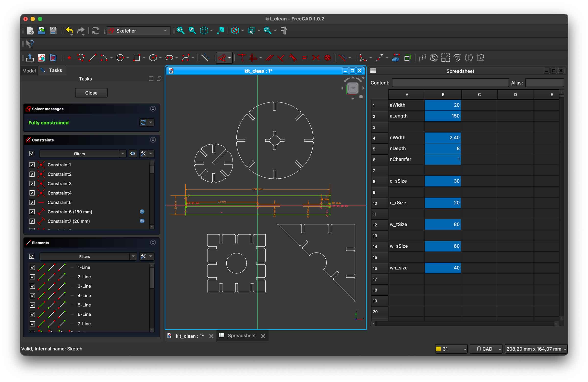Select the Create Rectangle tool
Screen dimensions: 588x382
(x=136, y=58)
